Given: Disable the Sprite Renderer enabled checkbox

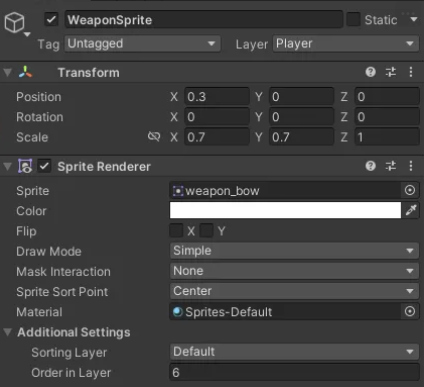Looking at the screenshot, I should (44, 166).
